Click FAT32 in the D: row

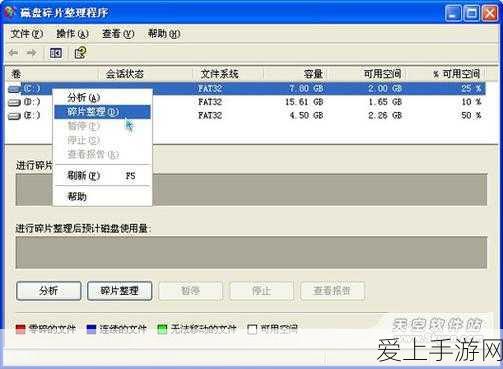pyautogui.click(x=210, y=102)
